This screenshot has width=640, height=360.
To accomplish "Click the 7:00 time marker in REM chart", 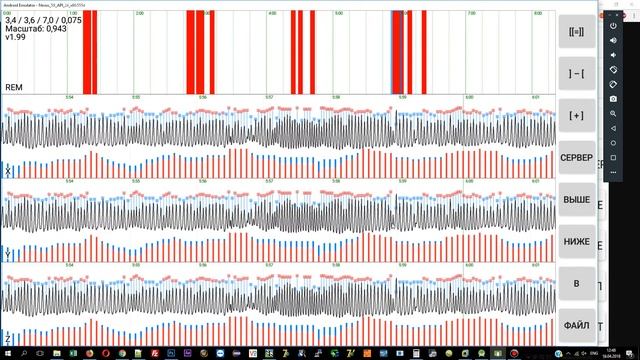I will click(x=471, y=13).
